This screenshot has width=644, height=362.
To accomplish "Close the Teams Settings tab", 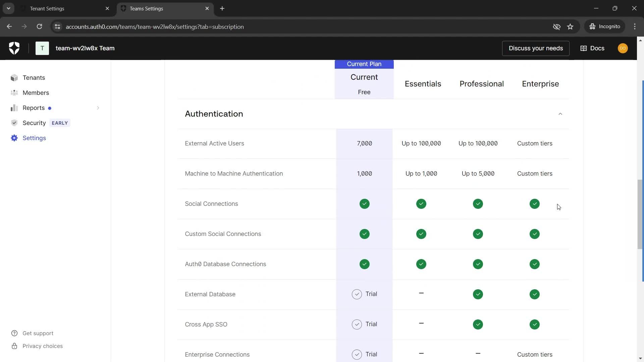I will (x=207, y=8).
